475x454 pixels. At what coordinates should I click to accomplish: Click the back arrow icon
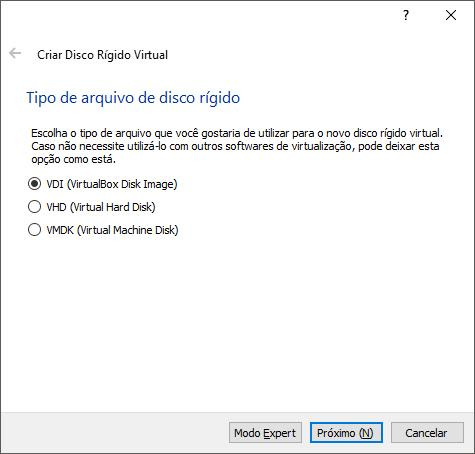tap(15, 53)
